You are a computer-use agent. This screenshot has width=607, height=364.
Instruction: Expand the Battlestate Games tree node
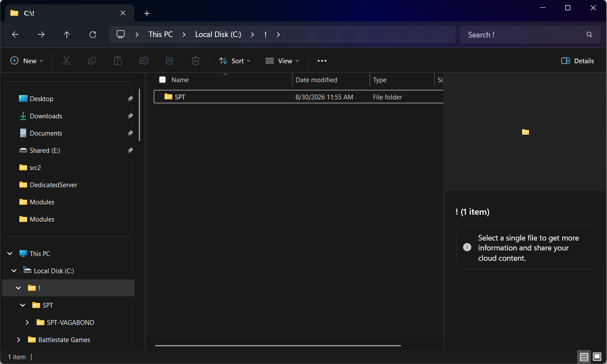click(x=19, y=339)
